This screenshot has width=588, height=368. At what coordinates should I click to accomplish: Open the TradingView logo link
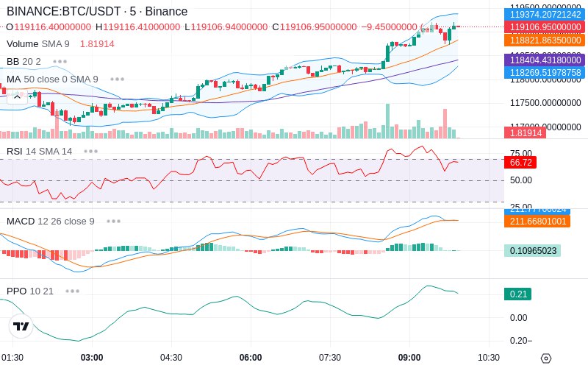(x=21, y=326)
